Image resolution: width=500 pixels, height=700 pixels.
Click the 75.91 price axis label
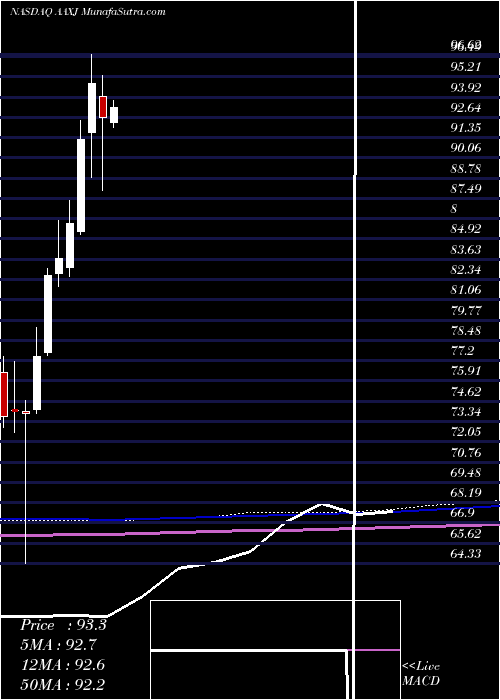click(466, 371)
